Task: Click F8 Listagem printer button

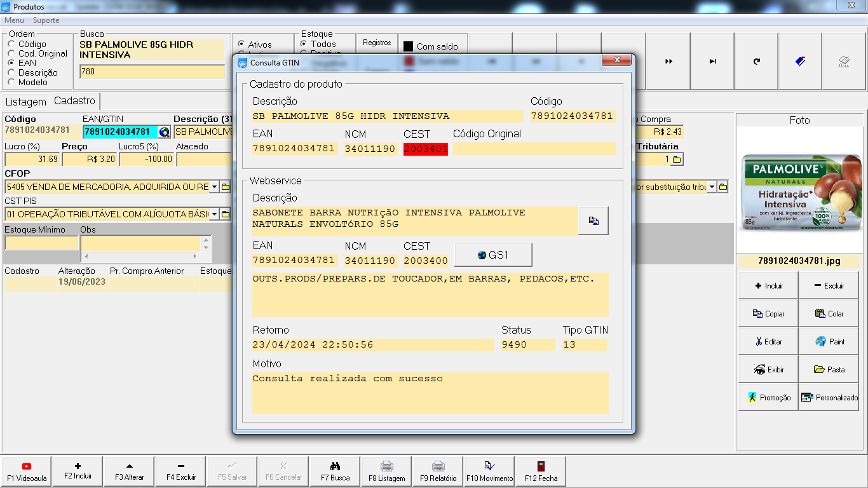Action: 387,471
